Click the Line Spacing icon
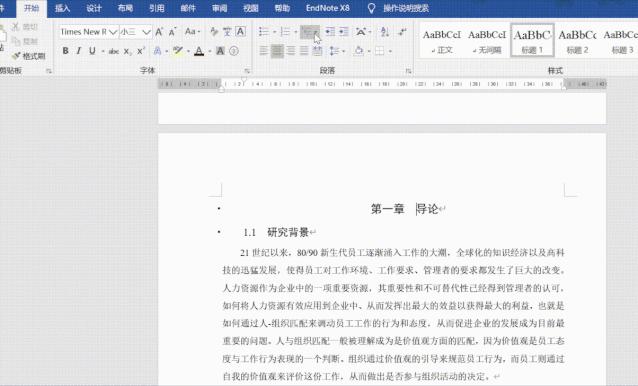 pos(334,51)
